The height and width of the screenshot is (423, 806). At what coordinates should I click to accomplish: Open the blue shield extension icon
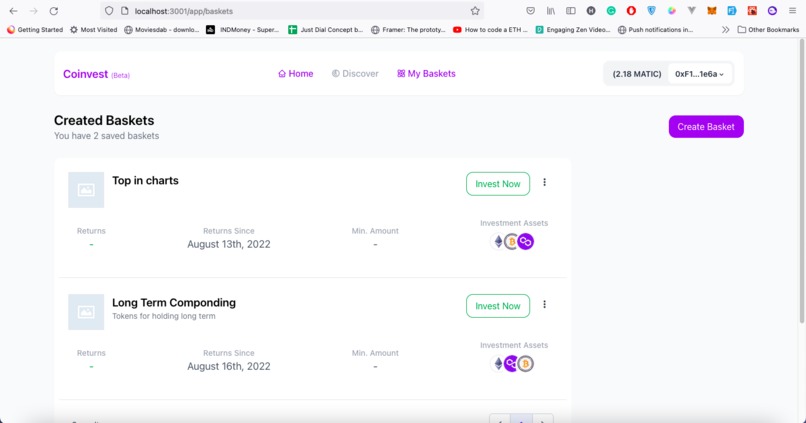(x=651, y=11)
